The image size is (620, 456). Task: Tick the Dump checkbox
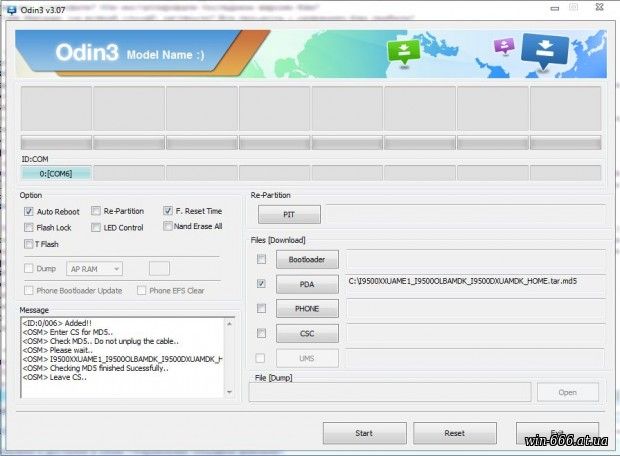click(28, 269)
